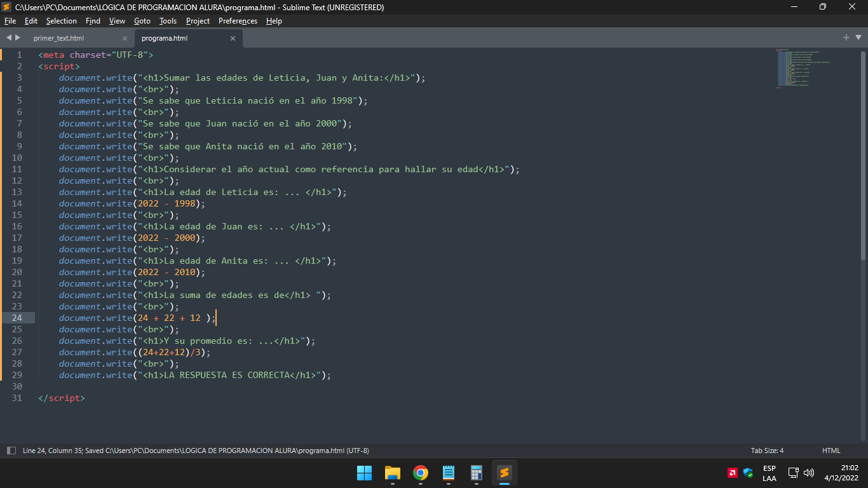The image size is (868, 488).
Task: Open Windows Security tray icon
Action: (x=748, y=473)
